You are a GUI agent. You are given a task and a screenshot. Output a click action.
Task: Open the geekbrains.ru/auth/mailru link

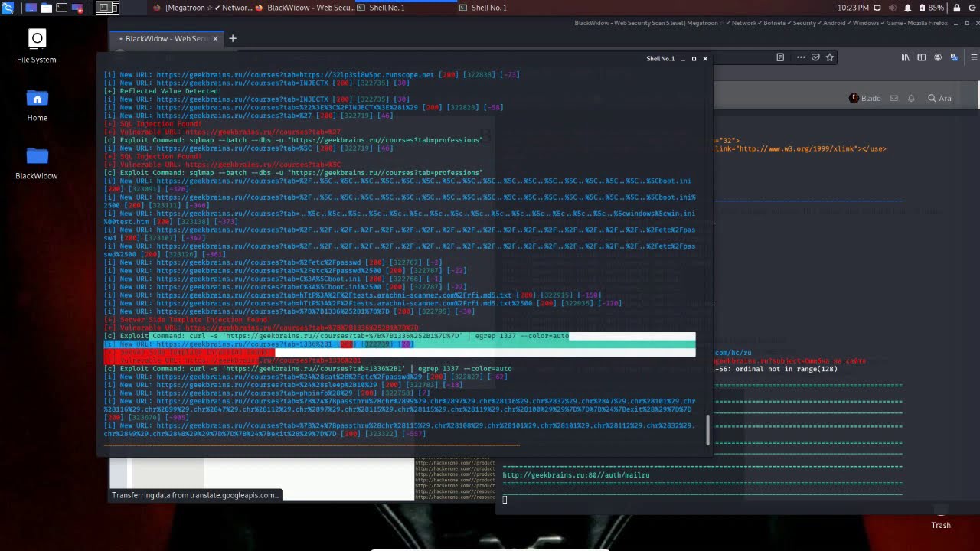point(576,474)
